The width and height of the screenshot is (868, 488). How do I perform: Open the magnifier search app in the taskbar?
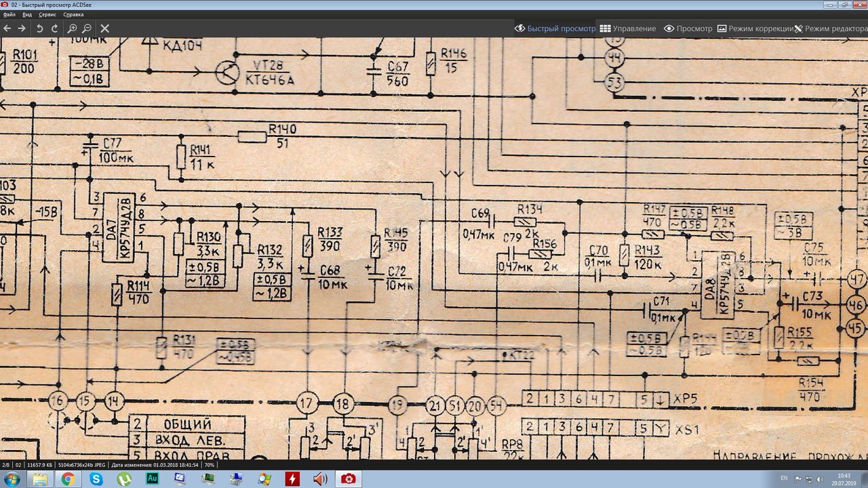pos(264,479)
